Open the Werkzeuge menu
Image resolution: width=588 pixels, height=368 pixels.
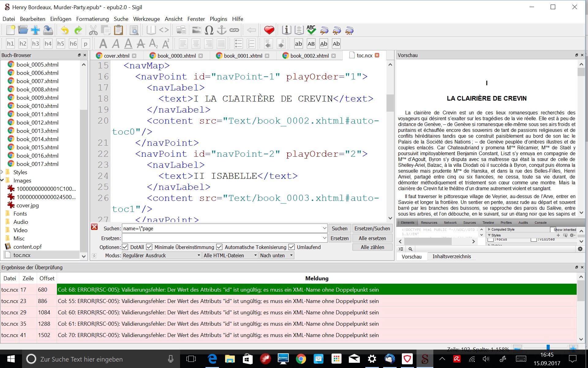146,19
